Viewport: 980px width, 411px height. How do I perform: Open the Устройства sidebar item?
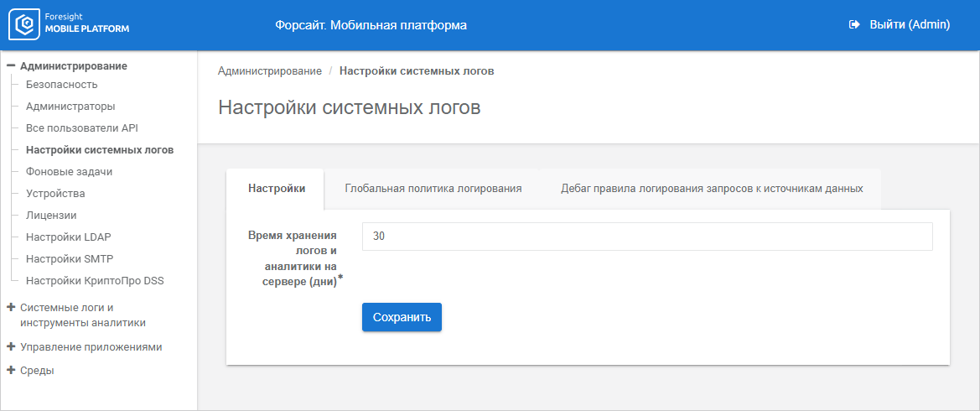pyautogui.click(x=55, y=194)
